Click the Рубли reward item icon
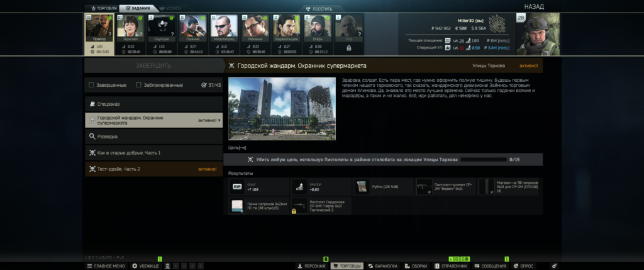Image resolution: width=644 pixels, height=270 pixels. (x=363, y=186)
